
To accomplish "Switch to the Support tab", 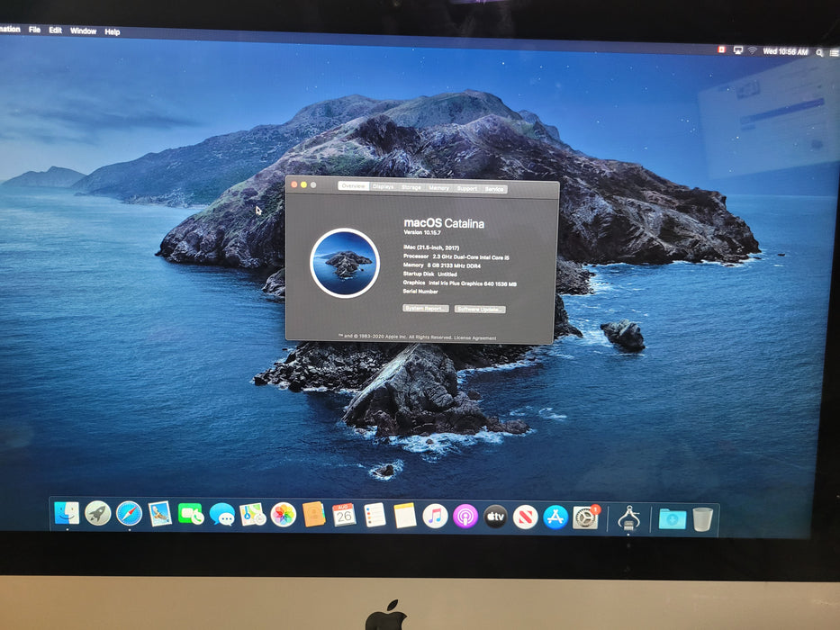I will pyautogui.click(x=467, y=188).
